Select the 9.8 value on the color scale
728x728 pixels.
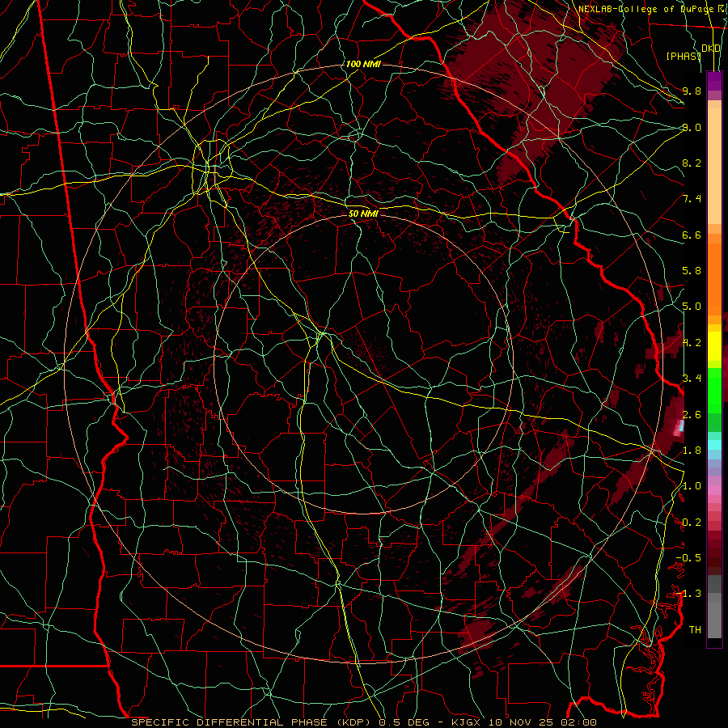[692, 91]
